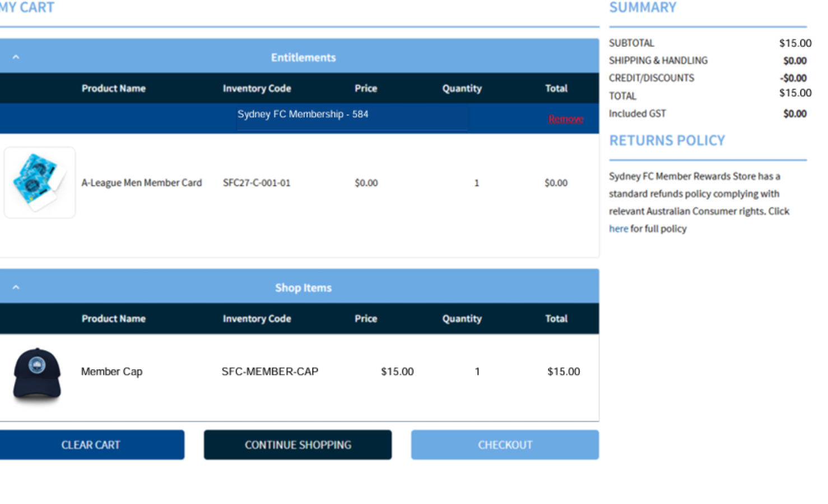Viewport: 828px width, 504px height.
Task: Click inventory code 'SFC27-C-001-01'
Action: (x=257, y=183)
